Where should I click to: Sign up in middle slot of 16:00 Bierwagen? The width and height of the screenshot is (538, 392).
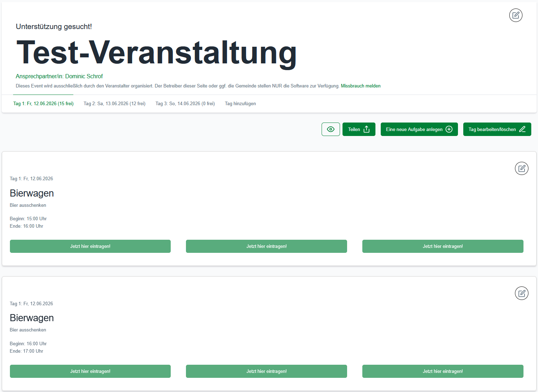(266, 371)
